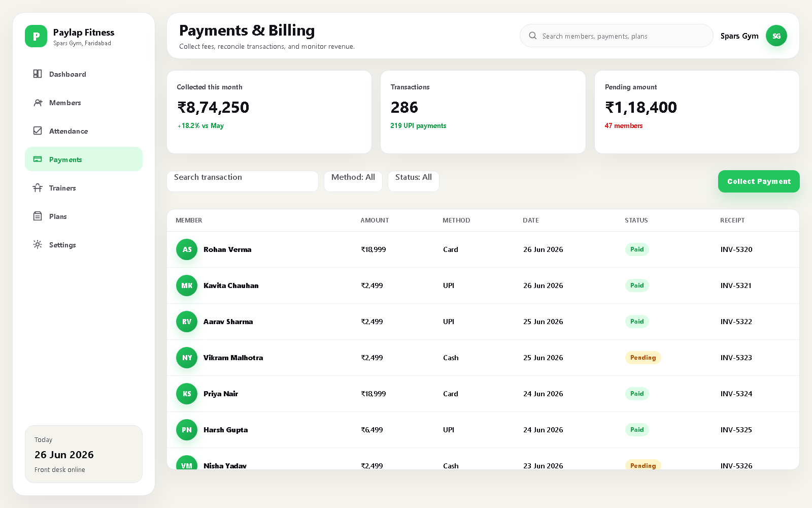Click the Paid badge for Harsh Gupta

point(637,430)
